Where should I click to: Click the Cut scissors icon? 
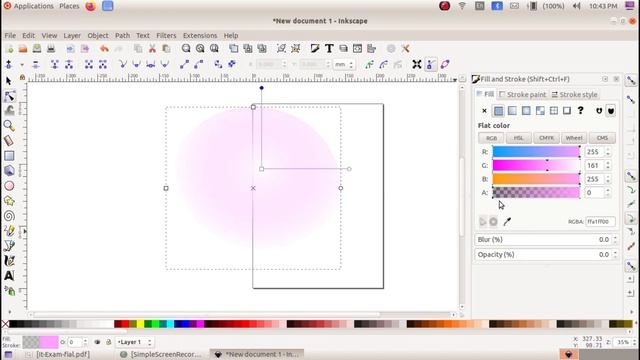[152, 49]
